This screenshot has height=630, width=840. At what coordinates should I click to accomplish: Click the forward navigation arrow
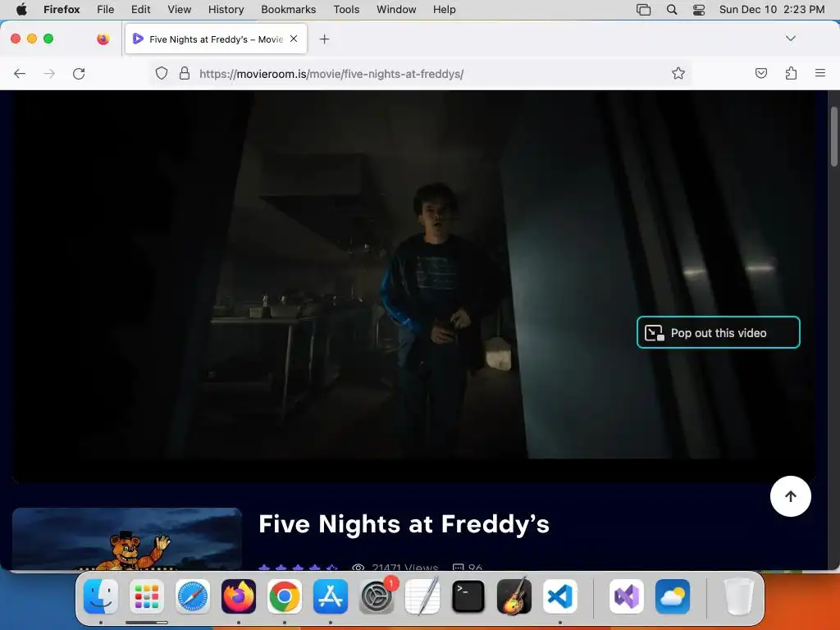(49, 73)
